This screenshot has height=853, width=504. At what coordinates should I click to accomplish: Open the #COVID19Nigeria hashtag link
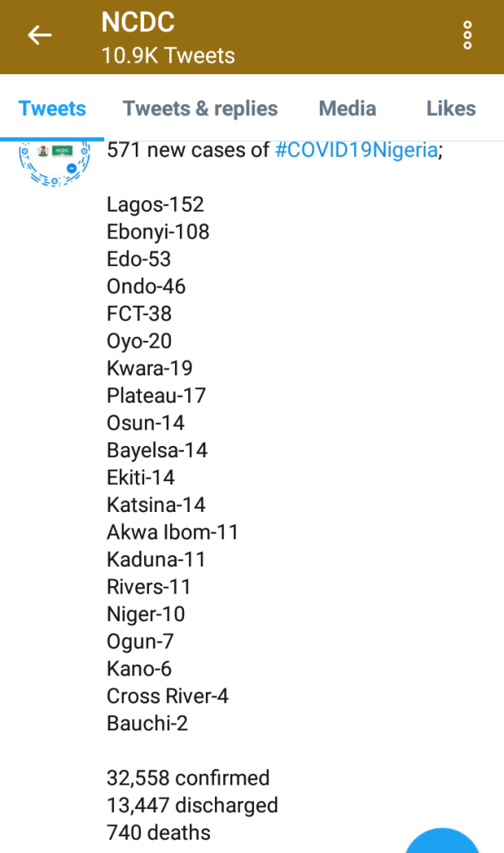tap(356, 150)
